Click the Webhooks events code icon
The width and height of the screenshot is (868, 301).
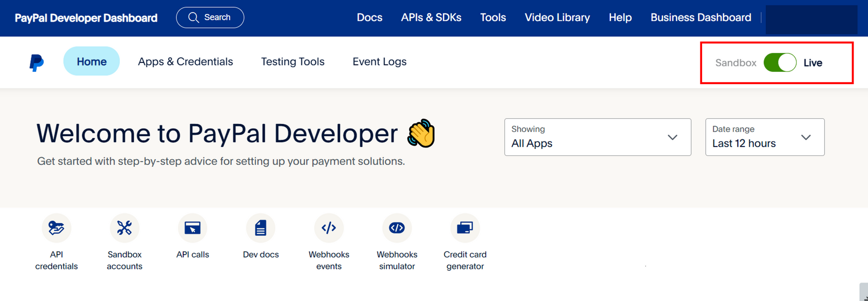coord(329,228)
